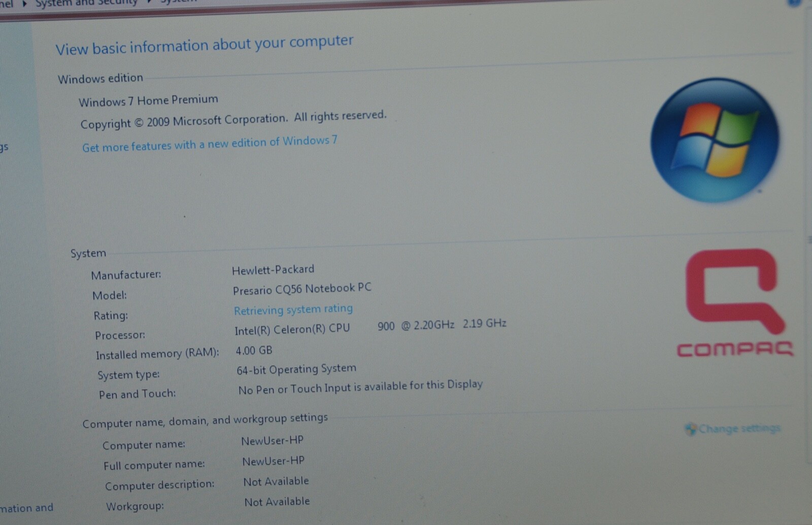Expand the breadcrumb arrow before System and Security
812x525 pixels.
pos(24,3)
